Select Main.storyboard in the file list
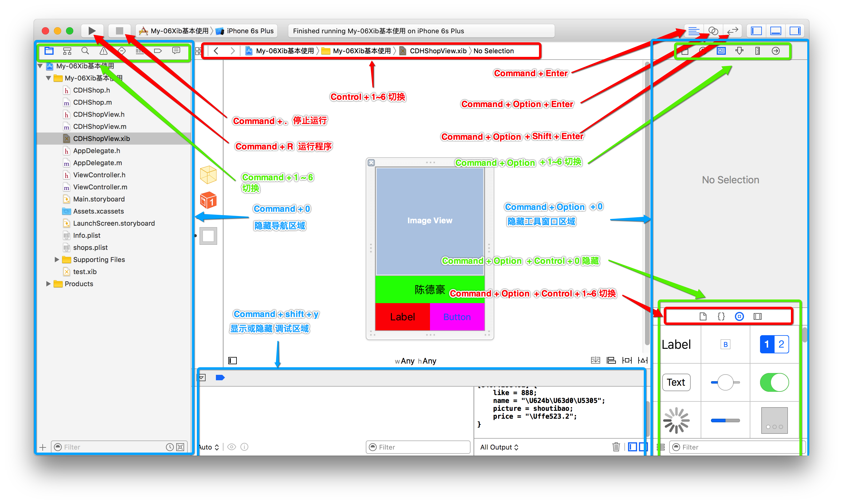The height and width of the screenshot is (504, 843). [x=99, y=199]
